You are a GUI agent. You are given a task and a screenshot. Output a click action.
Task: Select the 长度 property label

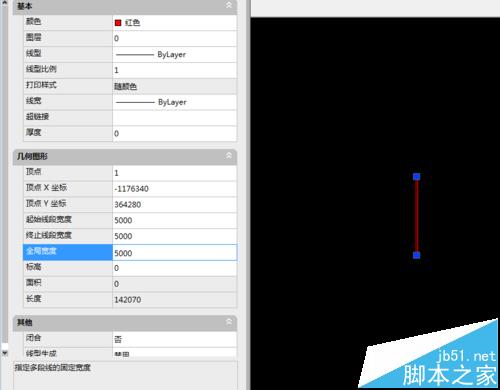pos(33,298)
